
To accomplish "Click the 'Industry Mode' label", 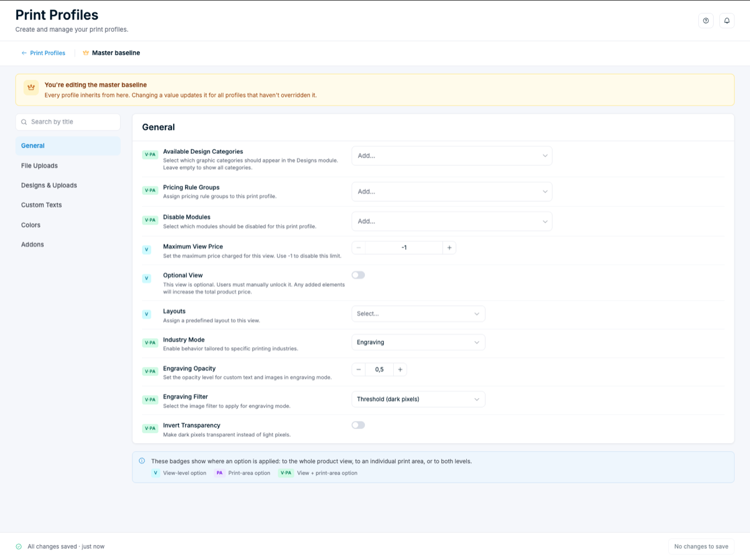I will (x=184, y=340).
